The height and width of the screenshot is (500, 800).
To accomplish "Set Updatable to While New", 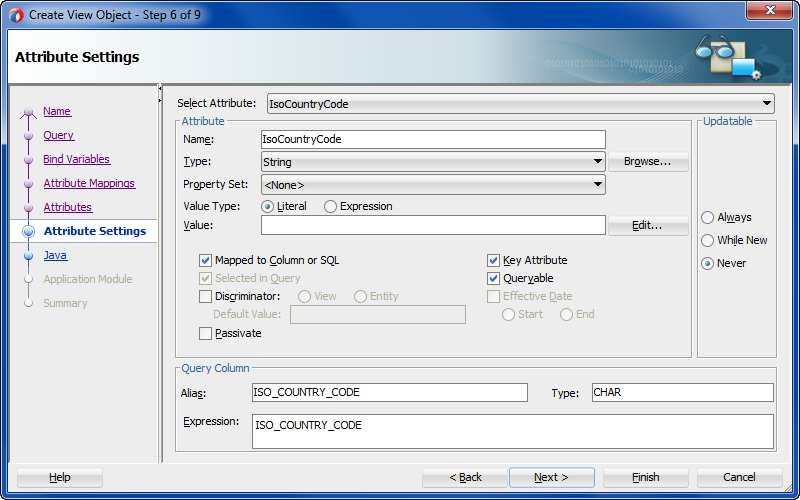I will tap(707, 240).
